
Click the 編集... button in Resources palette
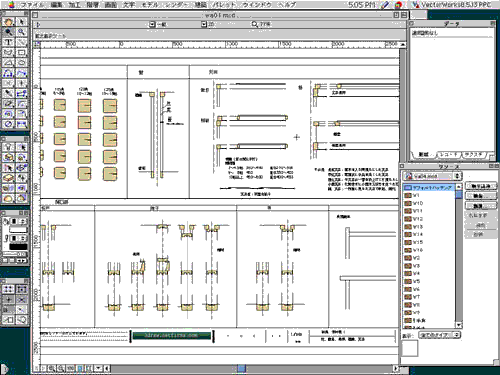[x=480, y=196]
